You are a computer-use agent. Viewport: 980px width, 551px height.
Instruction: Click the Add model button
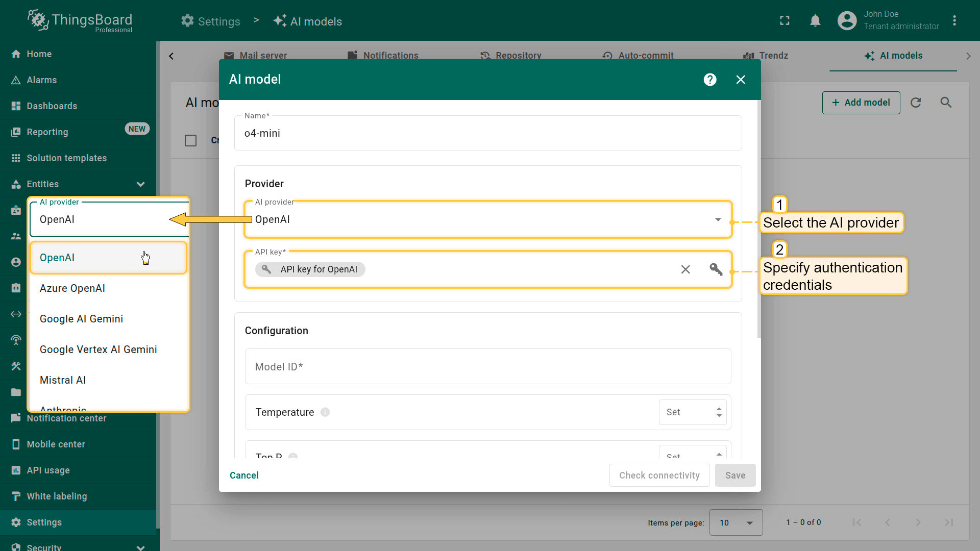[861, 103]
